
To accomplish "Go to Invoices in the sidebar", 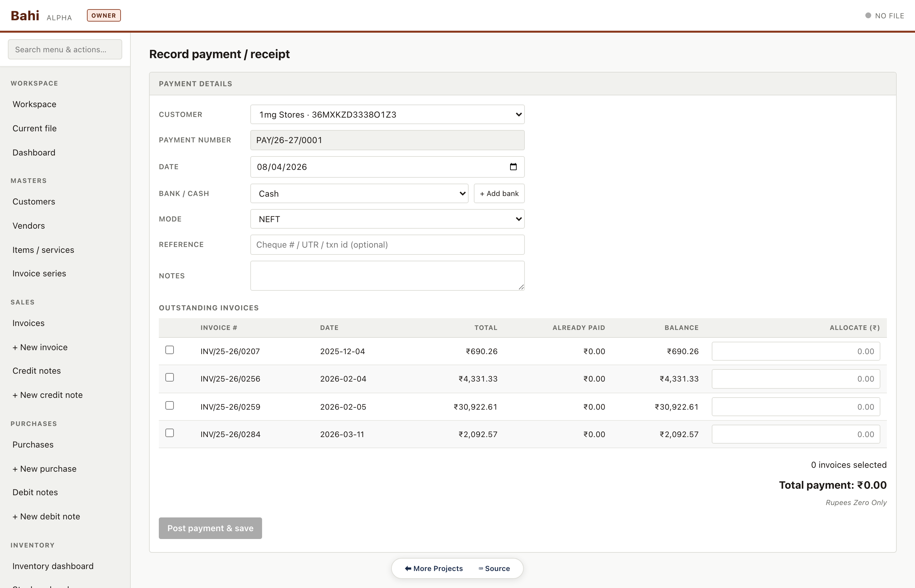I will [28, 323].
